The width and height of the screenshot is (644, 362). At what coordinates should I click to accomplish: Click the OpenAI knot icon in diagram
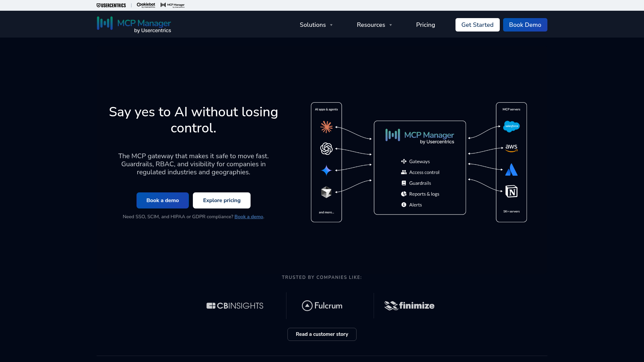pyautogui.click(x=326, y=148)
